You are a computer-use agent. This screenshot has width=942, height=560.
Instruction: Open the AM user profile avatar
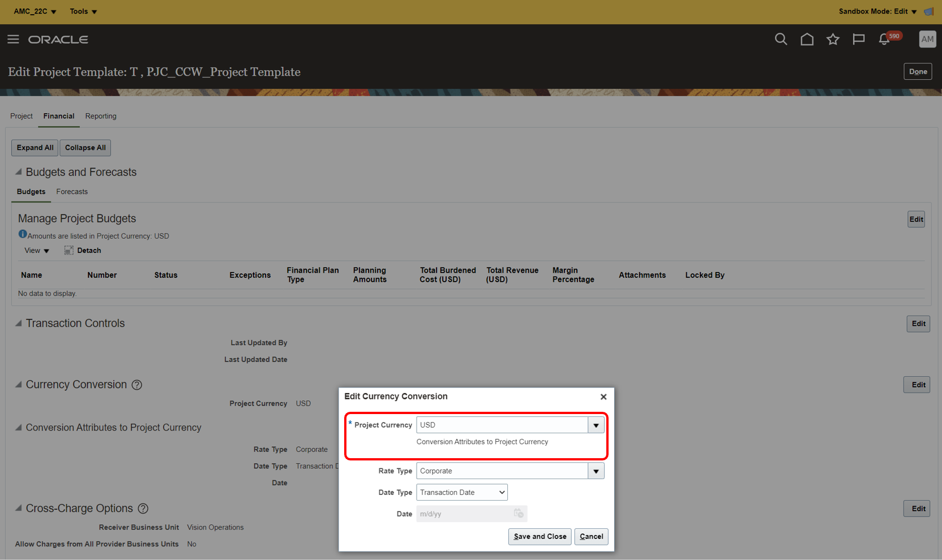pyautogui.click(x=927, y=39)
